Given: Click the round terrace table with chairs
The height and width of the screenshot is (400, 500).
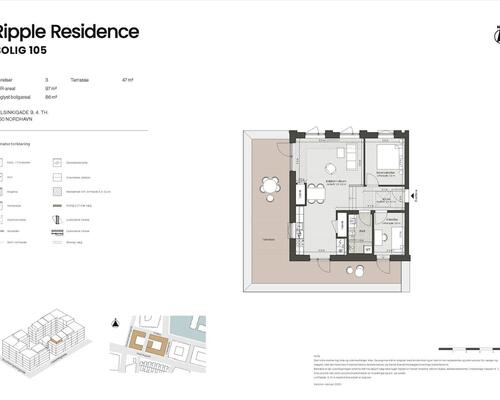Looking at the screenshot, I should click(270, 188).
